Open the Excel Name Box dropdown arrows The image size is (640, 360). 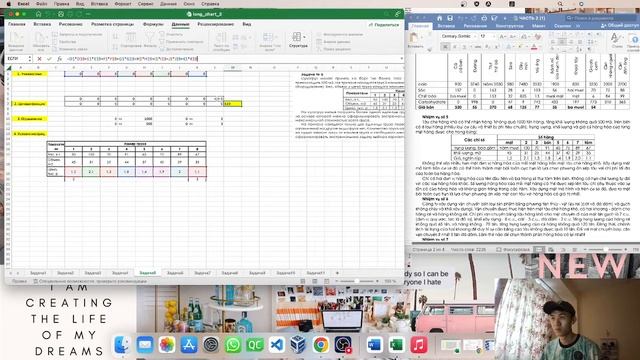29,59
